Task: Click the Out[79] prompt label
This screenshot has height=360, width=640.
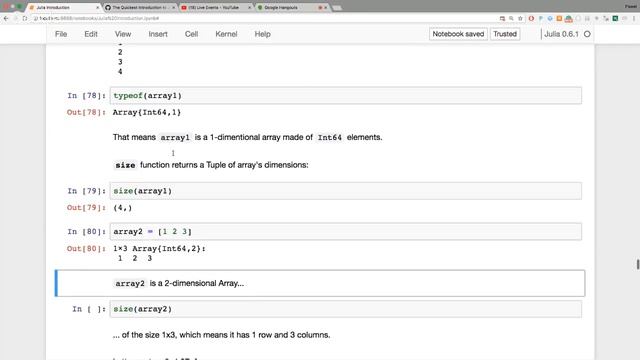Action: pyautogui.click(x=86, y=208)
